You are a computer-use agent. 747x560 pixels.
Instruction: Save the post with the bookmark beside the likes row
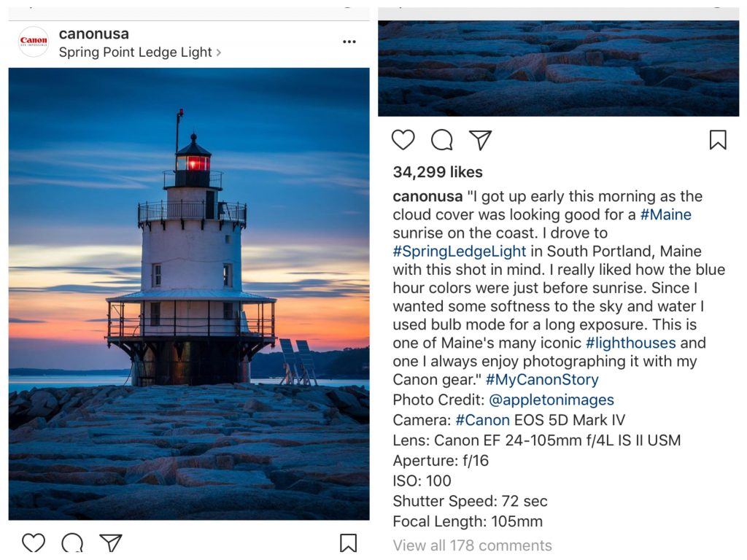tap(718, 140)
